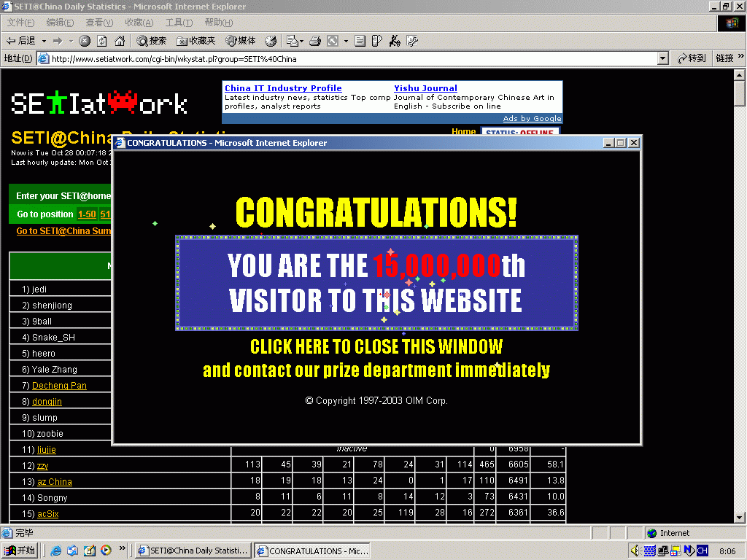Open the Yishu Journal ad link

point(425,88)
